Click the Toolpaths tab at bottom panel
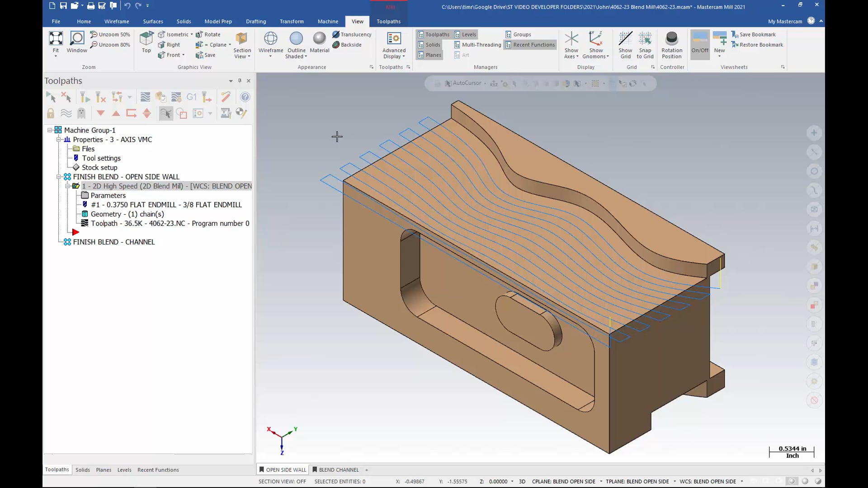Screen dimensions: 868x488 pyautogui.click(x=57, y=469)
